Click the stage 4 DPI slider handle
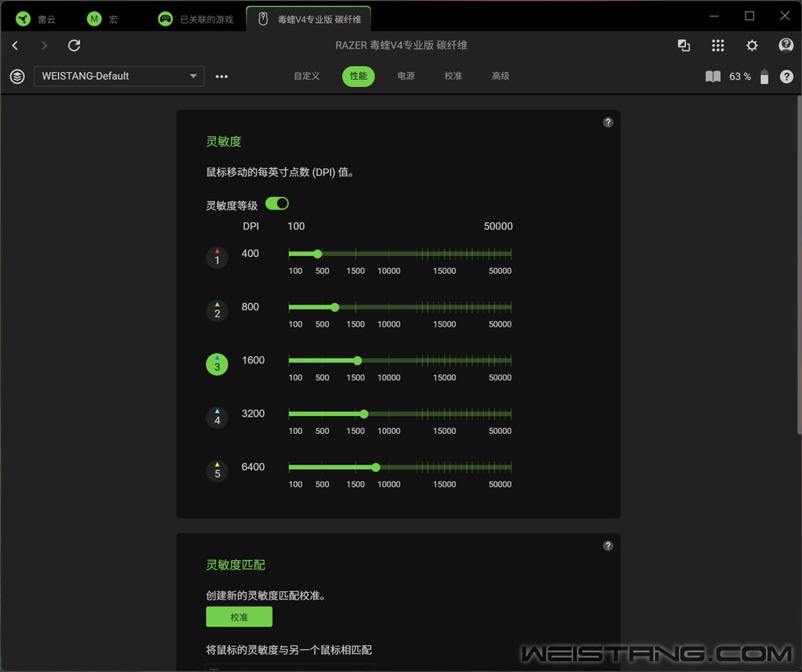The image size is (802, 672). pyautogui.click(x=363, y=414)
